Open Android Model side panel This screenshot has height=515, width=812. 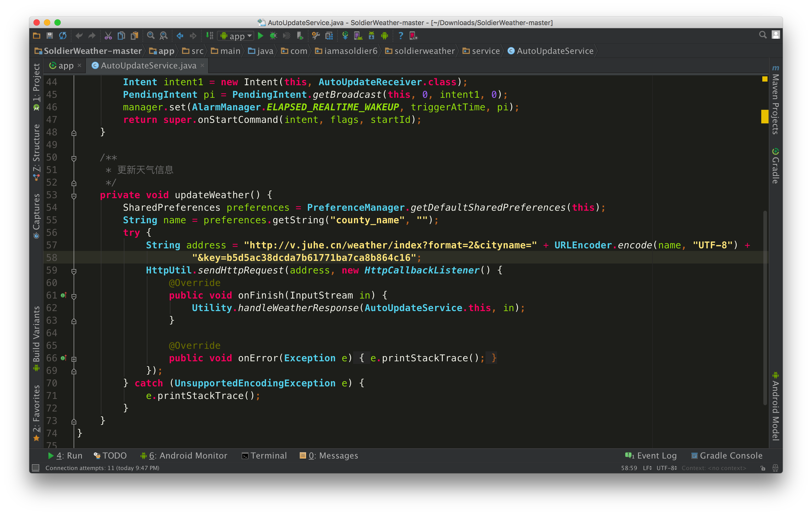(x=775, y=406)
